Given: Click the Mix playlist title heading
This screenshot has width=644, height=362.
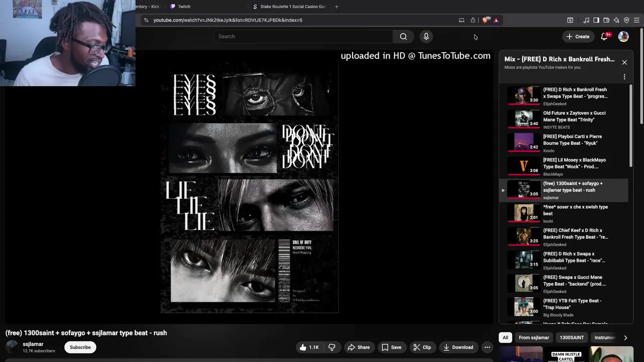Looking at the screenshot, I should (559, 59).
